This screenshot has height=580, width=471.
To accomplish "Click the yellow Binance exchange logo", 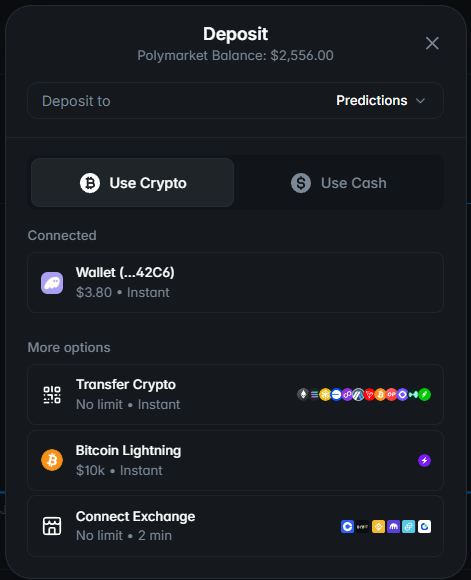I will [x=378, y=526].
